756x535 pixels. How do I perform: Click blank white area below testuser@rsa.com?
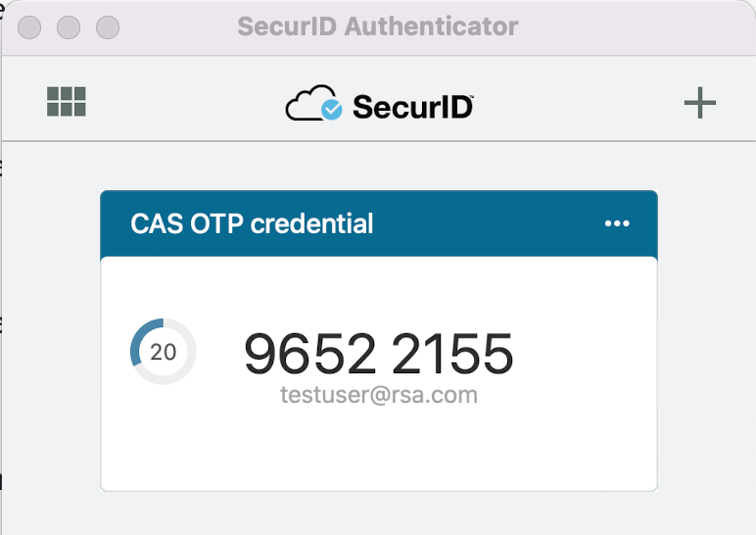pyautogui.click(x=378, y=449)
